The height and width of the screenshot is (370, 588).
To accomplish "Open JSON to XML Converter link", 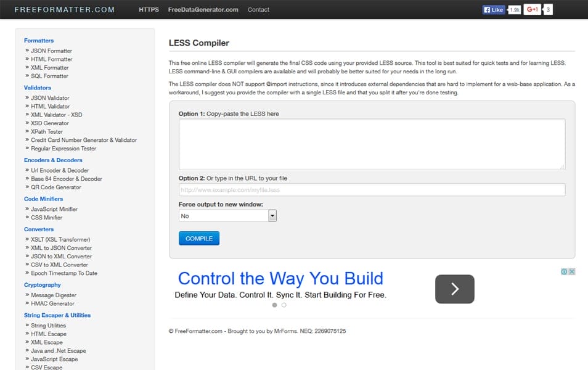I will (61, 257).
